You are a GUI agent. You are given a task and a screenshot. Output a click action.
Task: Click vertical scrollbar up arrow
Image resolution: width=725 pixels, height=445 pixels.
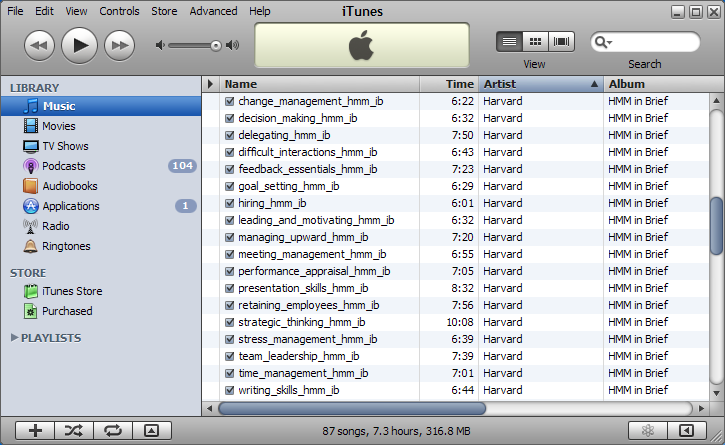[x=716, y=100]
